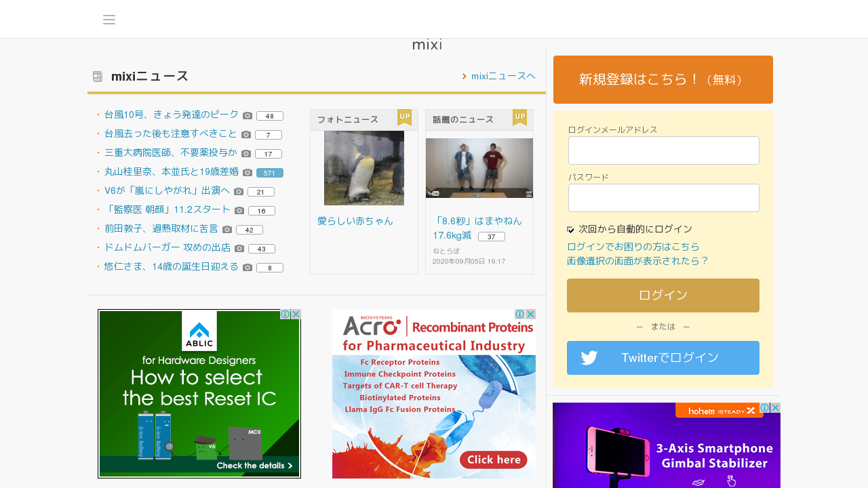Click the ログイン button
This screenshot has width=868, height=488.
tap(663, 296)
